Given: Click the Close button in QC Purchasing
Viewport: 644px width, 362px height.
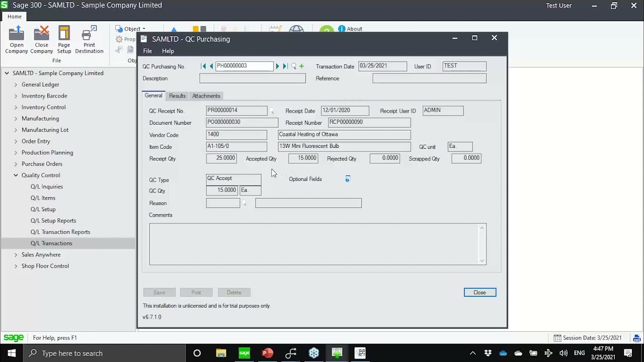Looking at the screenshot, I should [x=480, y=293].
